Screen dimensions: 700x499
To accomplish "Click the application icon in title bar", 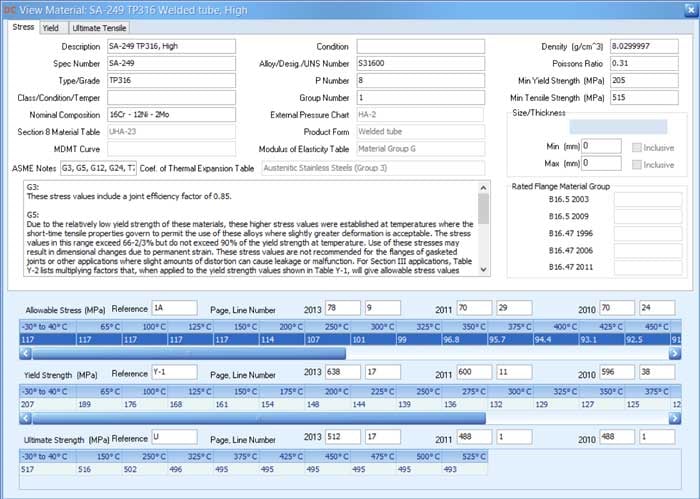I will pyautogui.click(x=9, y=9).
